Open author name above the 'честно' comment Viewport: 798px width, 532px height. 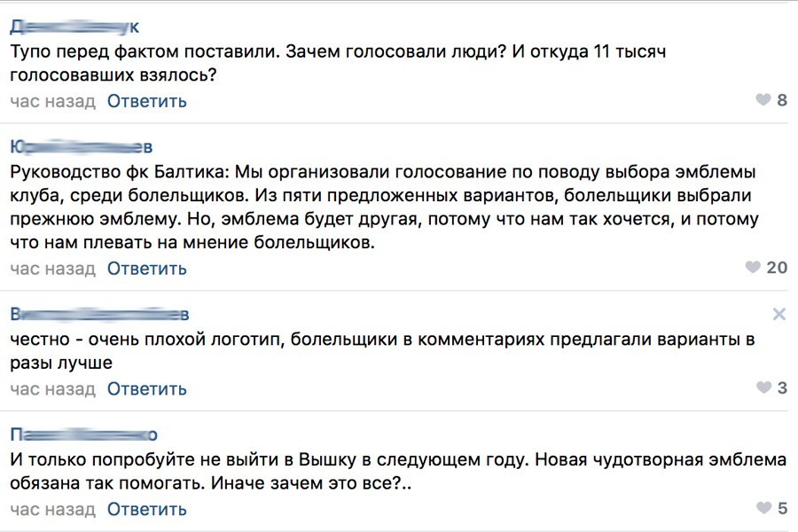99,314
